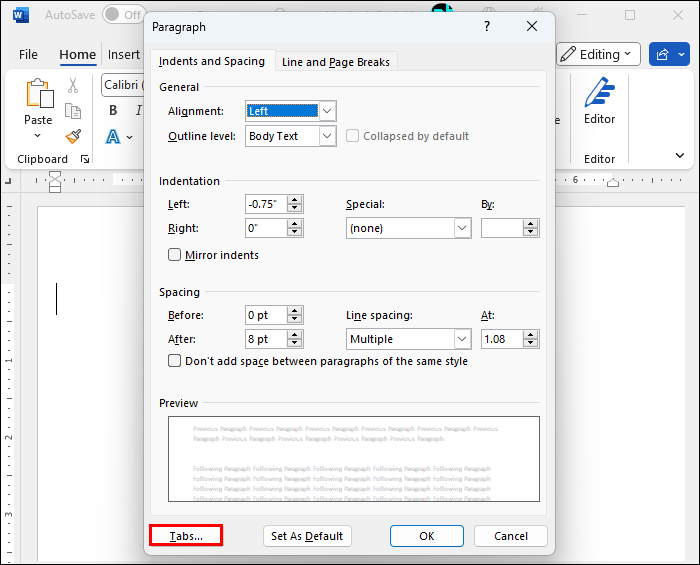This screenshot has height=565, width=700.
Task: Expand Text Effects dropdown arrow
Action: [x=129, y=137]
